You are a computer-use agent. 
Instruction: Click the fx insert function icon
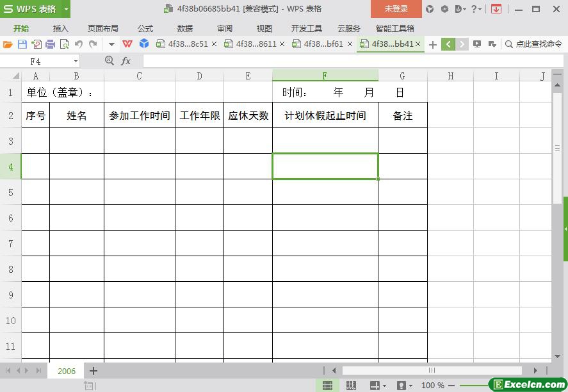coord(126,61)
